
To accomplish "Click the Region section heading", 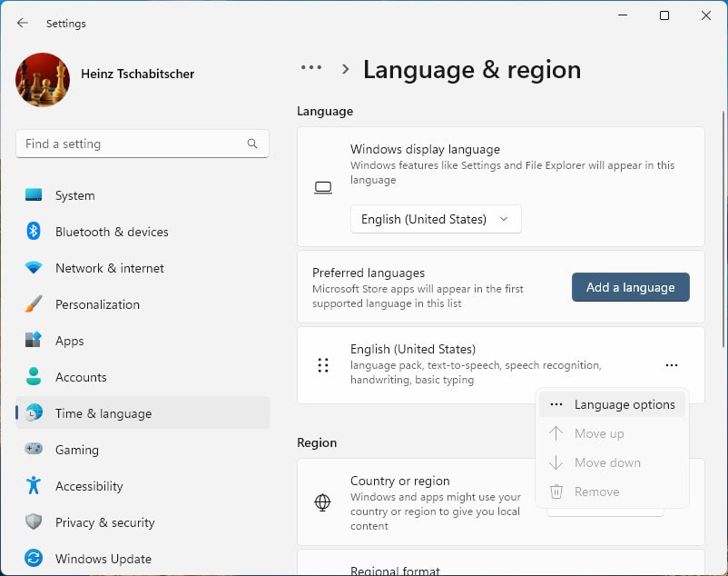I will point(317,442).
